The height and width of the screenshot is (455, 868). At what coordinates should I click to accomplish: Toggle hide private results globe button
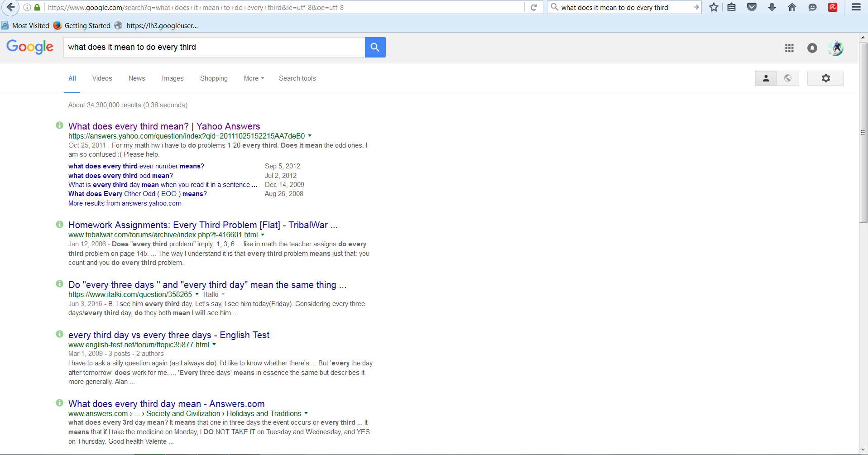coord(788,78)
